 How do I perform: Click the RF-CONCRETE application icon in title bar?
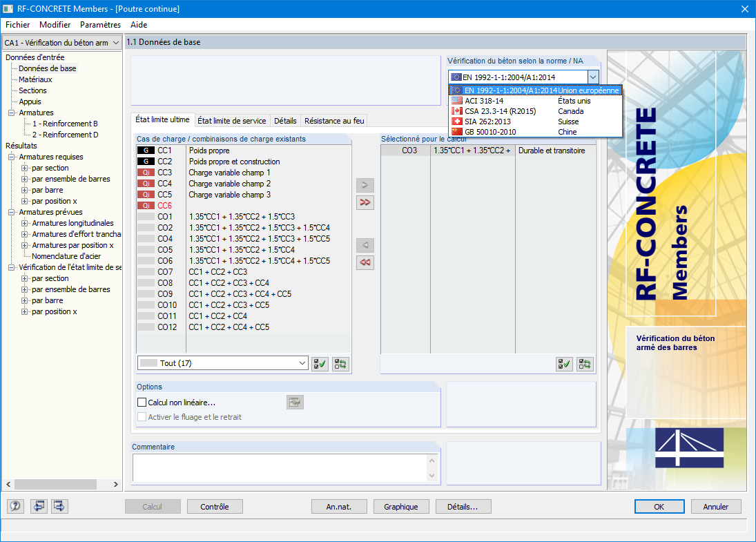(8, 9)
